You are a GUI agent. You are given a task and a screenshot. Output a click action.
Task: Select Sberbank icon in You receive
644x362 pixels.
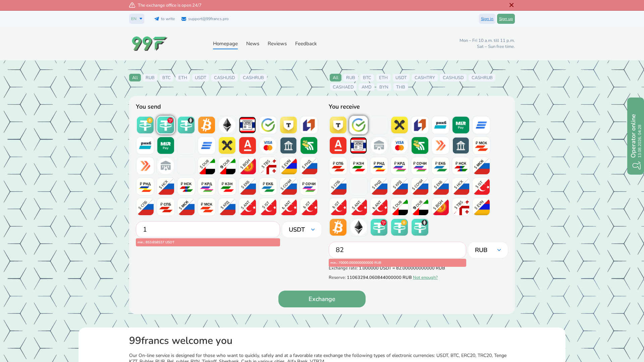[x=359, y=125]
